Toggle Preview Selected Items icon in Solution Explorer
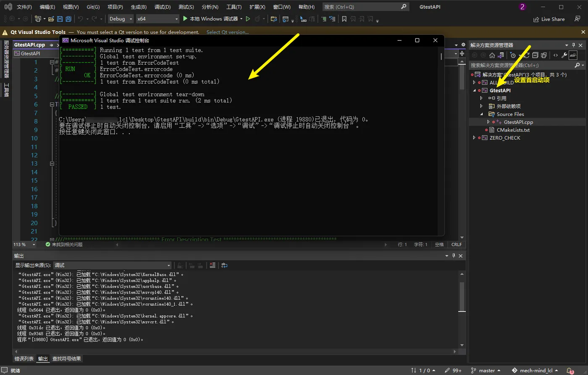 point(573,55)
